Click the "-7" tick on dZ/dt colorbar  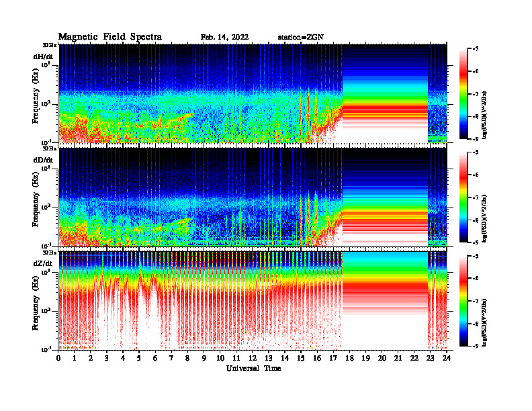[x=475, y=301]
